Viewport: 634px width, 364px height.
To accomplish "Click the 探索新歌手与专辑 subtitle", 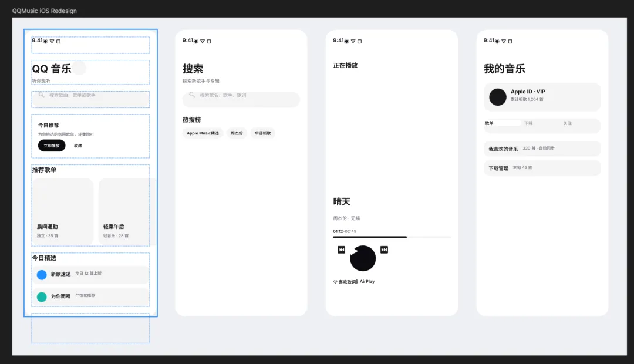I will (x=201, y=81).
